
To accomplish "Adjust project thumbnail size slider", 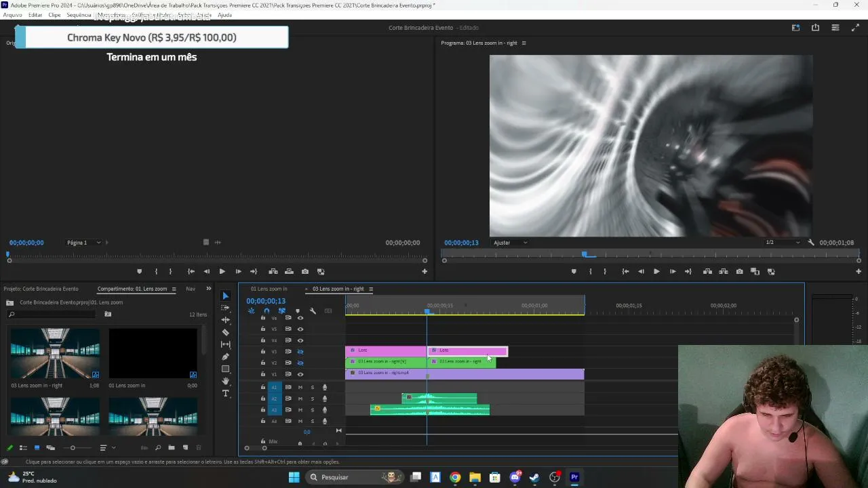I will pyautogui.click(x=73, y=447).
